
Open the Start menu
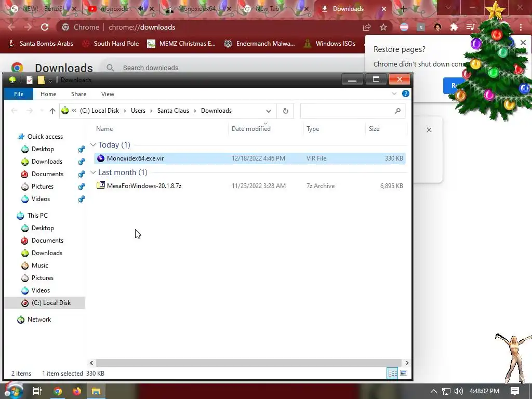(14, 391)
